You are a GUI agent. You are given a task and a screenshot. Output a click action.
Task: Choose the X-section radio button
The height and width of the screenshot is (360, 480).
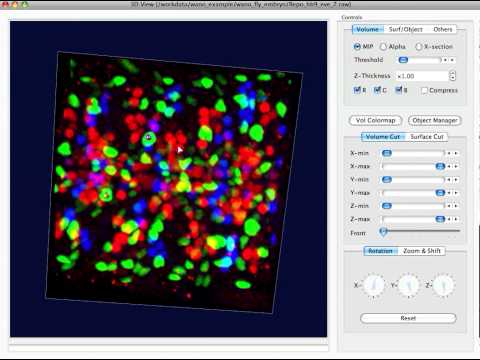419,46
